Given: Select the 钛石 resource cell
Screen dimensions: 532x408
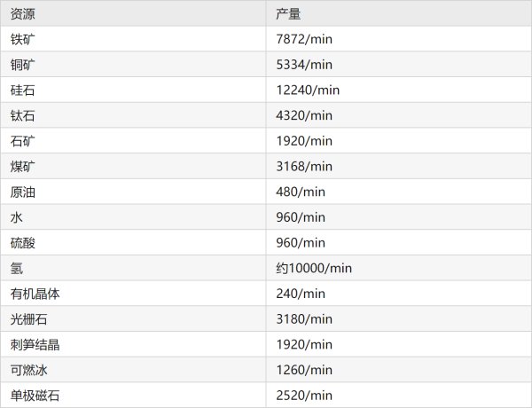Looking at the screenshot, I should pyautogui.click(x=23, y=115).
